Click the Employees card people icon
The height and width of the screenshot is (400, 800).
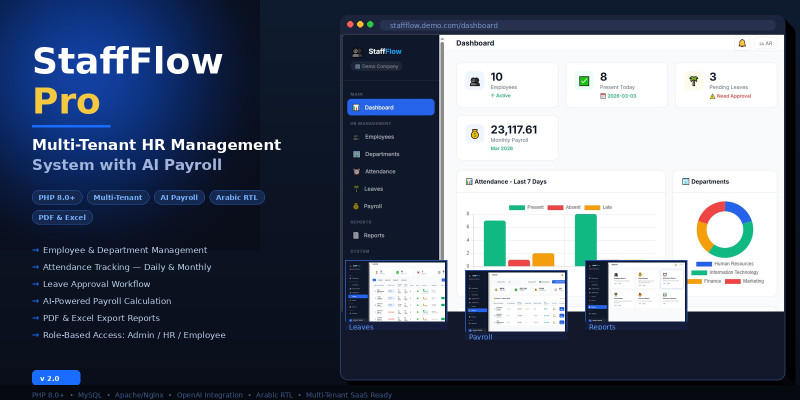click(474, 81)
